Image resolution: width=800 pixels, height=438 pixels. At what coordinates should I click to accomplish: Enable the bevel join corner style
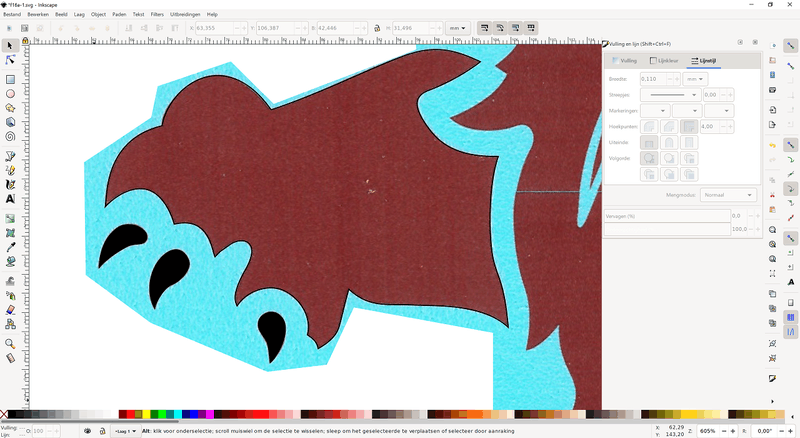669,127
